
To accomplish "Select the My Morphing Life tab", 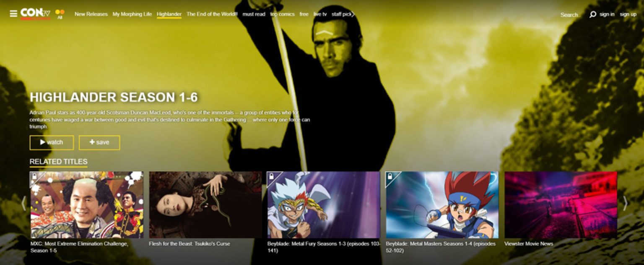I will [x=132, y=14].
